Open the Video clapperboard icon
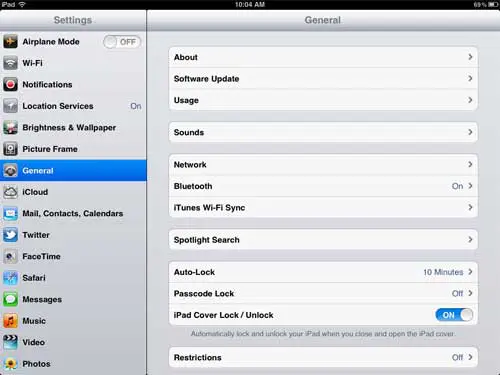 click(x=10, y=342)
